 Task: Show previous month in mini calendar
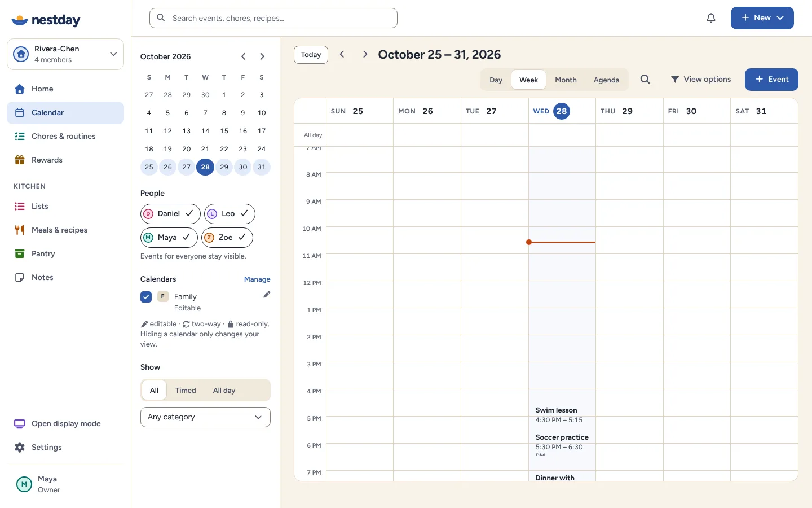pyautogui.click(x=244, y=56)
